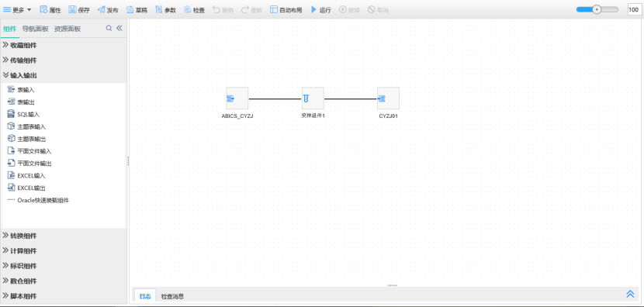Run the flow with 运行 button
Screen dimensions: 644x307
(x=320, y=10)
